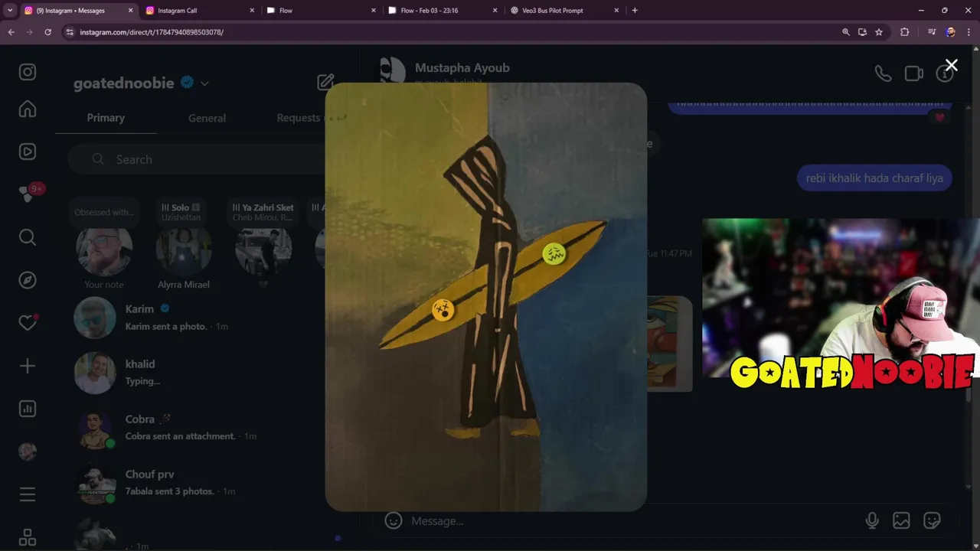Switch to the Primary inbox tab
The image size is (980, 551).
click(x=106, y=118)
